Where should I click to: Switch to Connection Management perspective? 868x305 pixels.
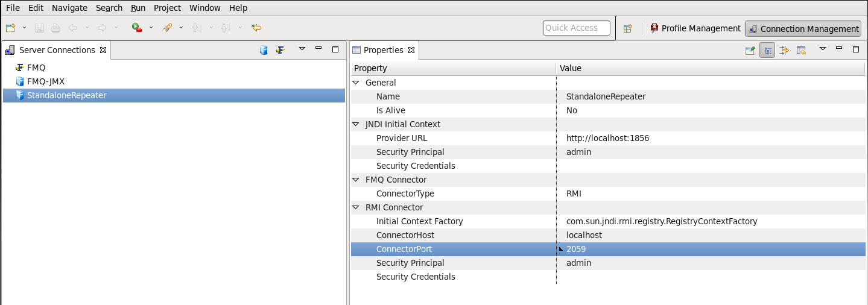pos(803,28)
